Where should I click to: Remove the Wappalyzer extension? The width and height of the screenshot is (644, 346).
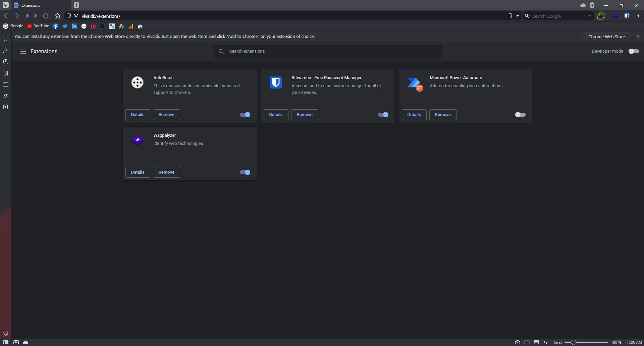[166, 172]
